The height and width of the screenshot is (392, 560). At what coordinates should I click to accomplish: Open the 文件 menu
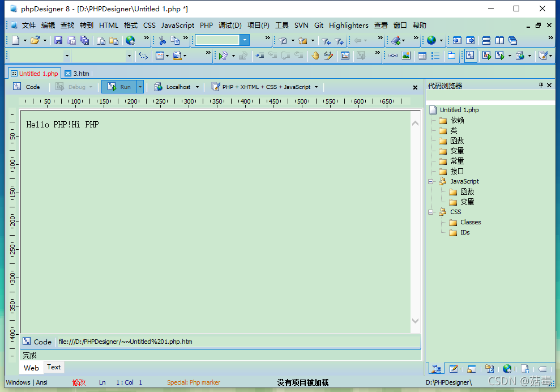pyautogui.click(x=28, y=25)
